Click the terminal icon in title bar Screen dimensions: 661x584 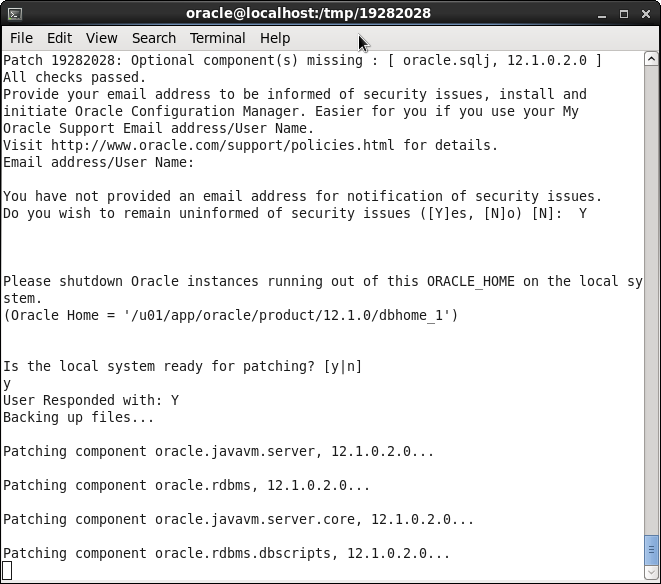pos(15,14)
